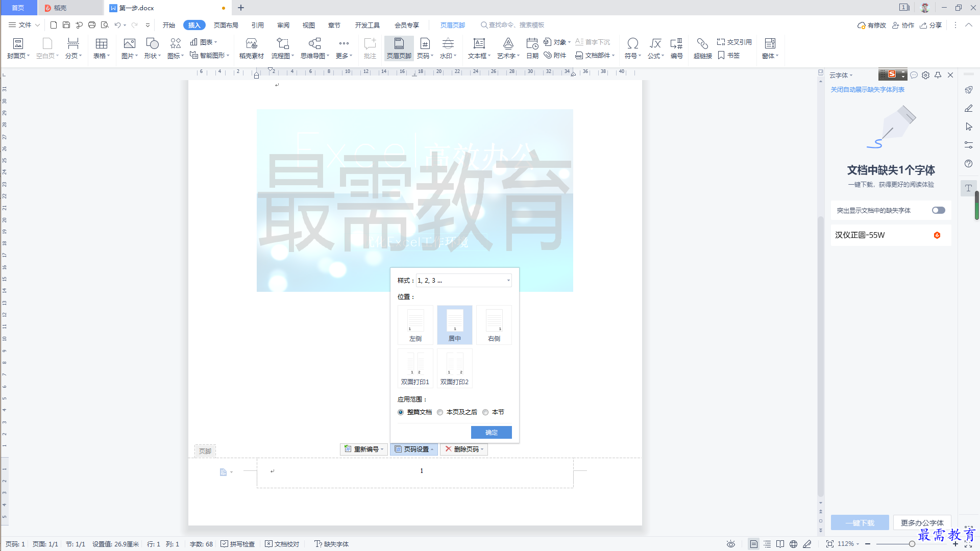Open the font panel settings gear
The height and width of the screenshot is (551, 980).
925,75
